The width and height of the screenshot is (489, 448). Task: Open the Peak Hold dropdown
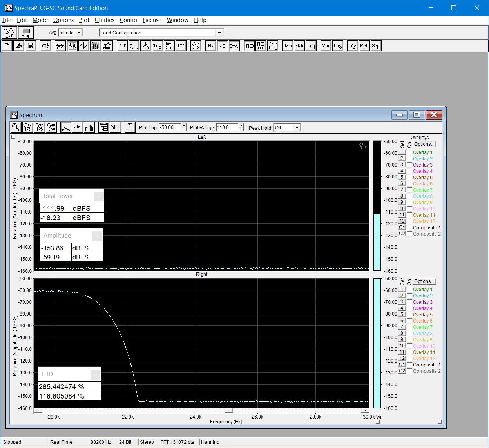pos(297,128)
